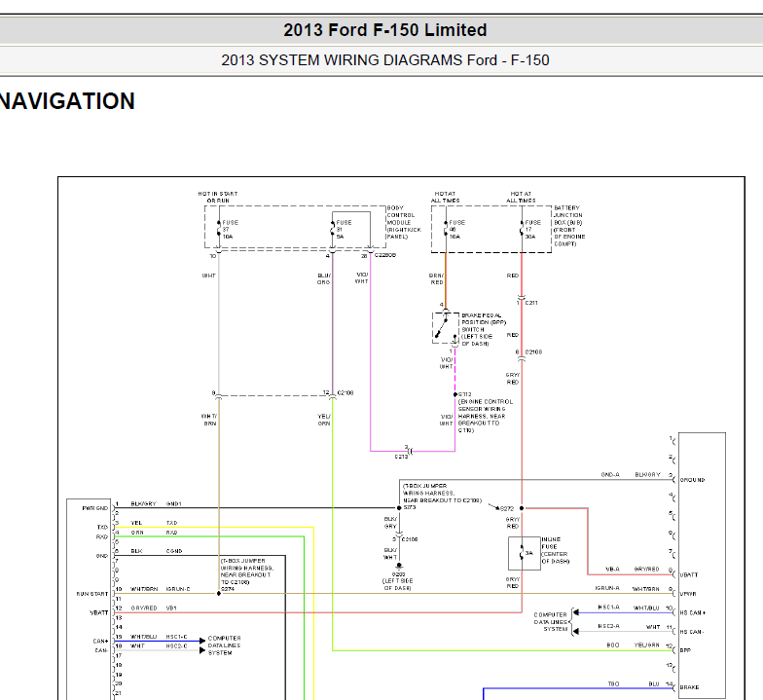The image size is (763, 700).
Task: Select the 3A inline fuse symbol
Action: (524, 553)
